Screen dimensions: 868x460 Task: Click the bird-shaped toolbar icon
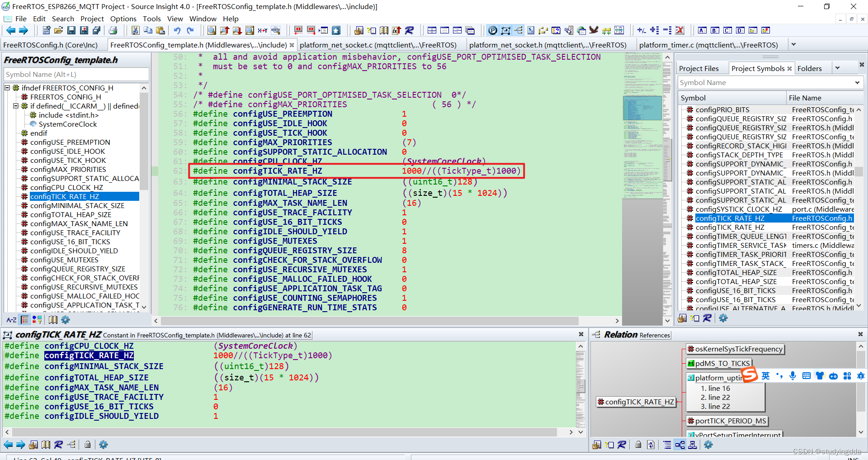(x=594, y=30)
